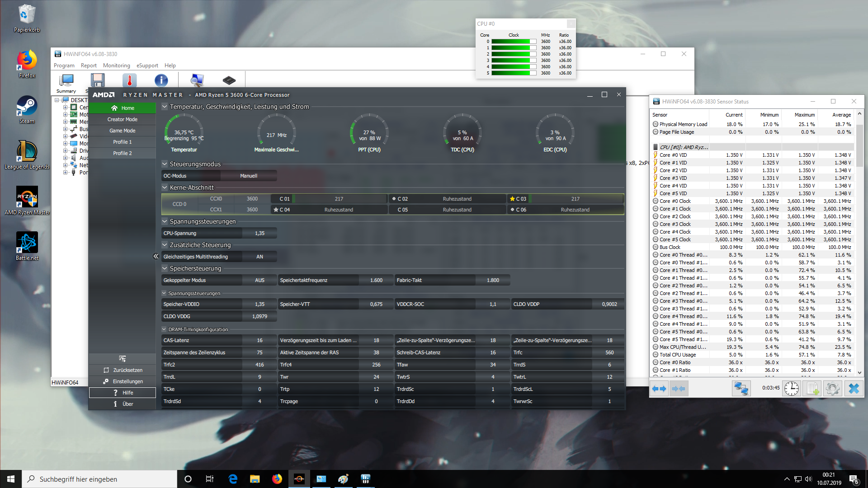Click the expand columns blue arrows icon

659,389
